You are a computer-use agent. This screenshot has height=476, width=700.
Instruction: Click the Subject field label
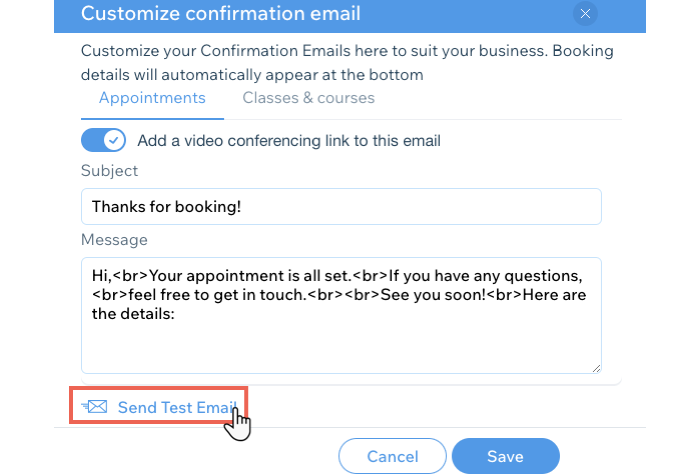[109, 171]
